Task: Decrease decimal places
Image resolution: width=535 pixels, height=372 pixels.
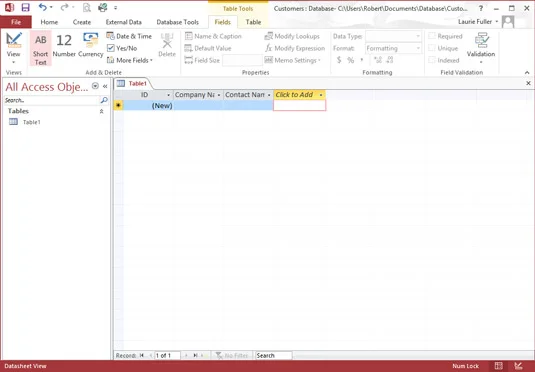Action: 390,60
